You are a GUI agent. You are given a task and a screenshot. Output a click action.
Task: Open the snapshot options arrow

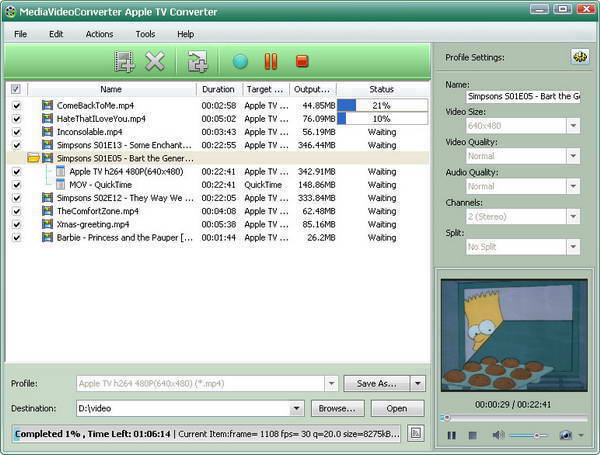coord(581,435)
